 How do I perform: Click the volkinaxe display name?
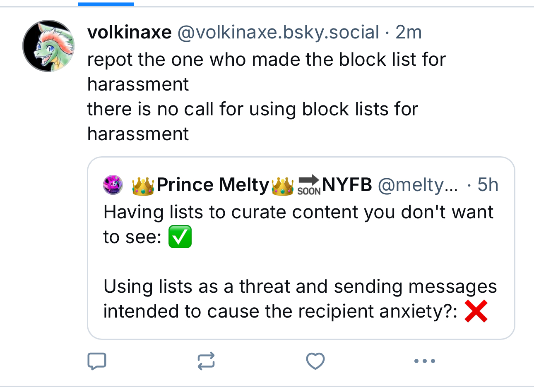[x=129, y=32]
